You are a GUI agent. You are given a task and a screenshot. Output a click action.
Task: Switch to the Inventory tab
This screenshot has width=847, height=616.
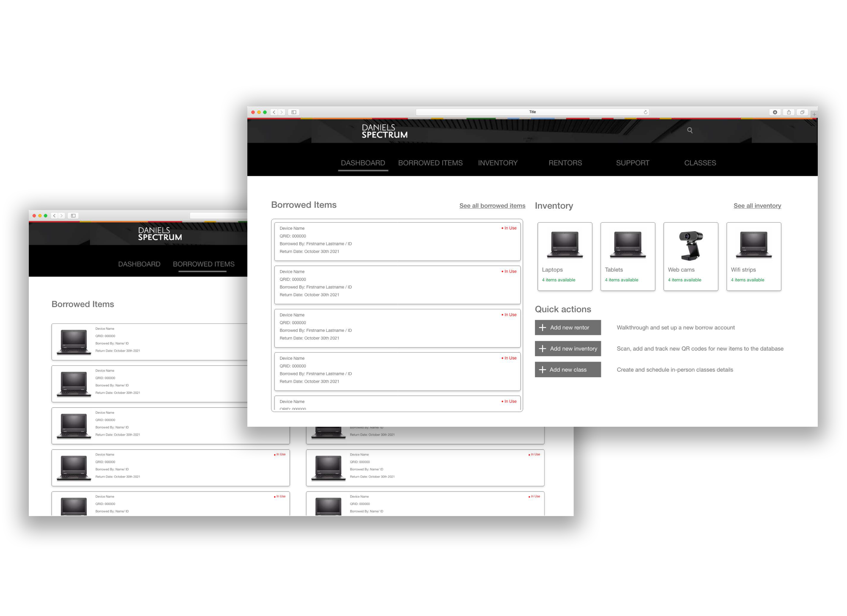pyautogui.click(x=498, y=163)
